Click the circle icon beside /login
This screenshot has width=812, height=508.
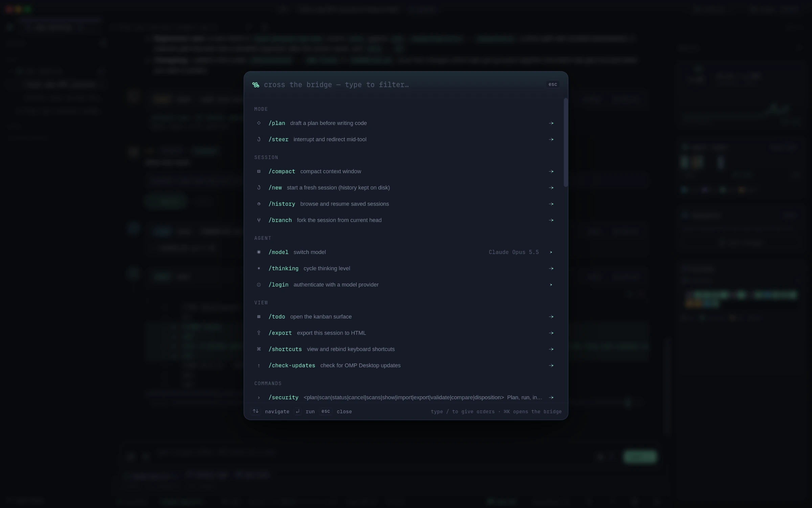click(x=259, y=285)
